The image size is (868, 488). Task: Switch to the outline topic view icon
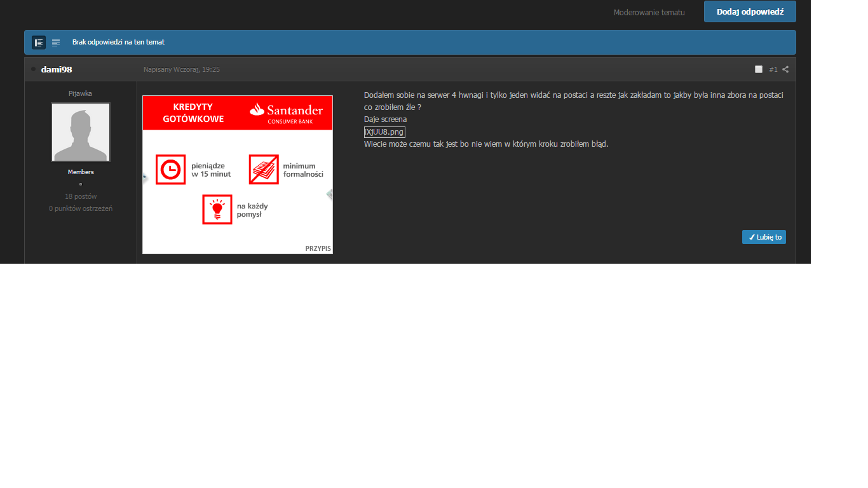56,43
